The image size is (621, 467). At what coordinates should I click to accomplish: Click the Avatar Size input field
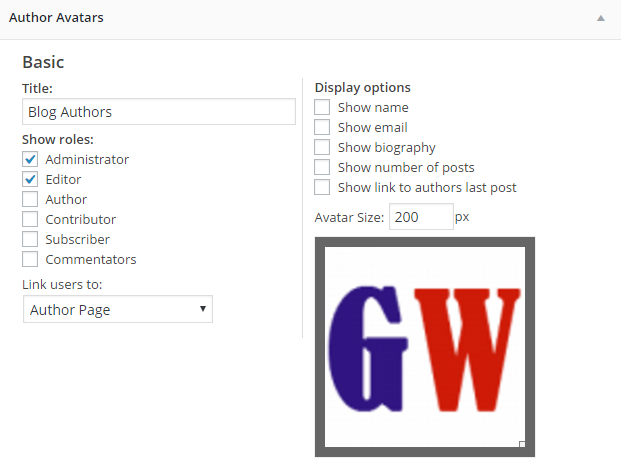point(421,216)
